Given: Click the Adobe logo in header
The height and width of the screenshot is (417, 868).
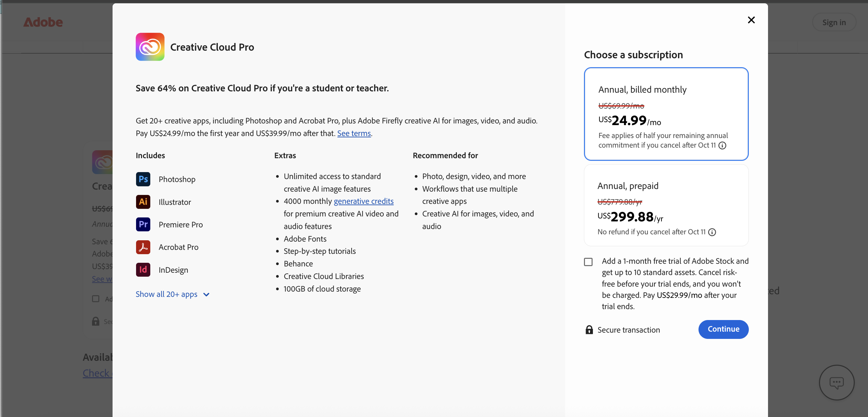Looking at the screenshot, I should [43, 22].
